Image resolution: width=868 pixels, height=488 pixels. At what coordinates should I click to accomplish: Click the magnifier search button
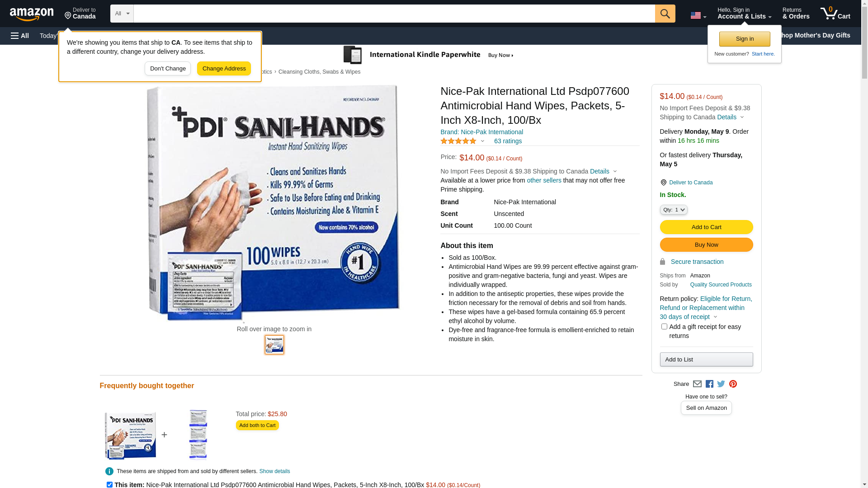665,14
